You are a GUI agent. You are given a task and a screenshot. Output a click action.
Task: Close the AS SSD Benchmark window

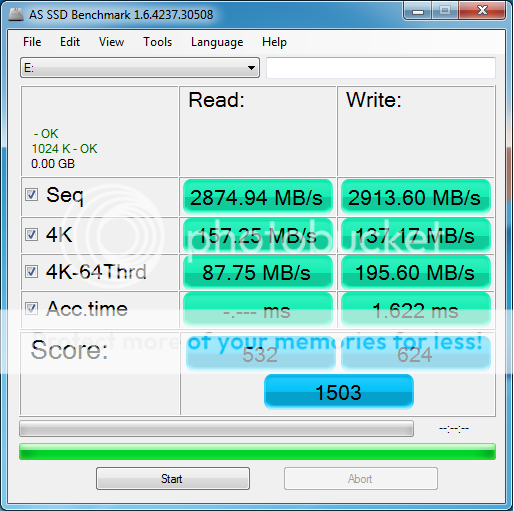[x=482, y=11]
